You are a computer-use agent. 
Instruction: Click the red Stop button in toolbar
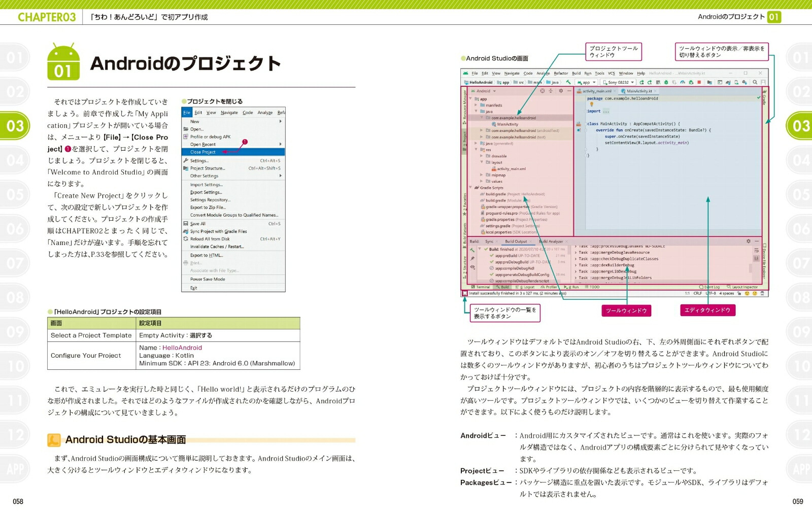point(699,82)
